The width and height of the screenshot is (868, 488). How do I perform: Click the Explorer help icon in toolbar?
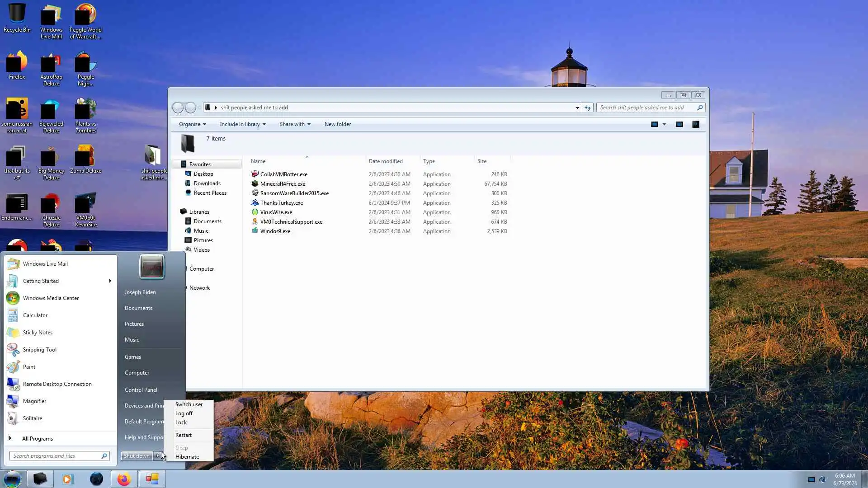point(696,124)
